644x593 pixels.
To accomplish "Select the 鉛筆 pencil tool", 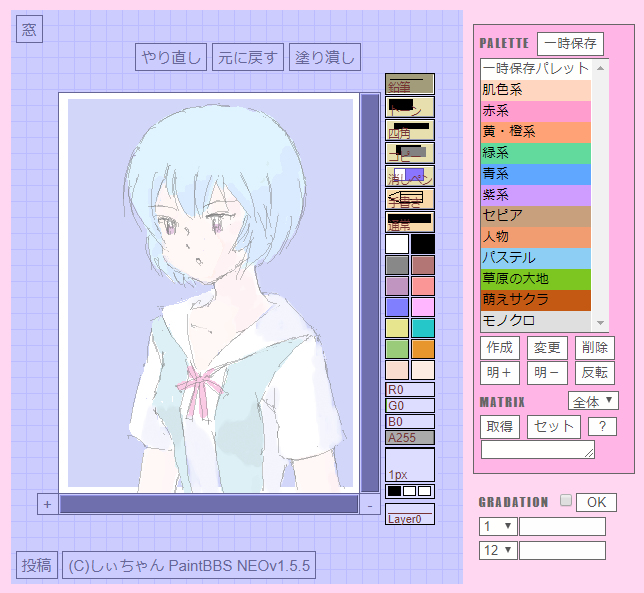I will click(x=409, y=84).
